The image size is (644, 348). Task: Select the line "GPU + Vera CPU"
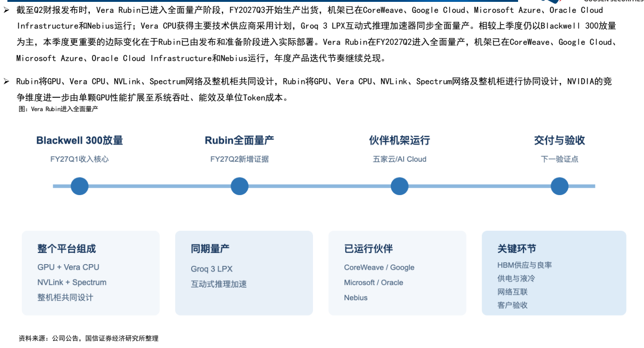point(69,267)
